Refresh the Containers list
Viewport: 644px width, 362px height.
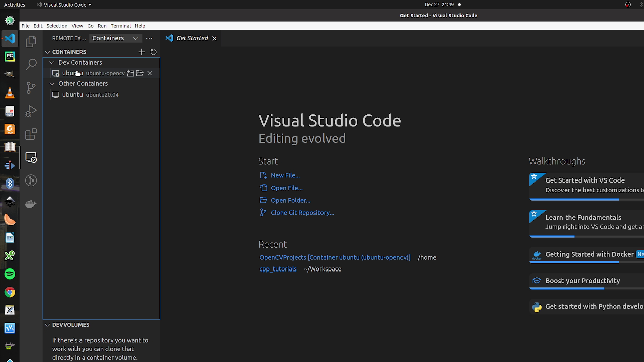tap(154, 52)
